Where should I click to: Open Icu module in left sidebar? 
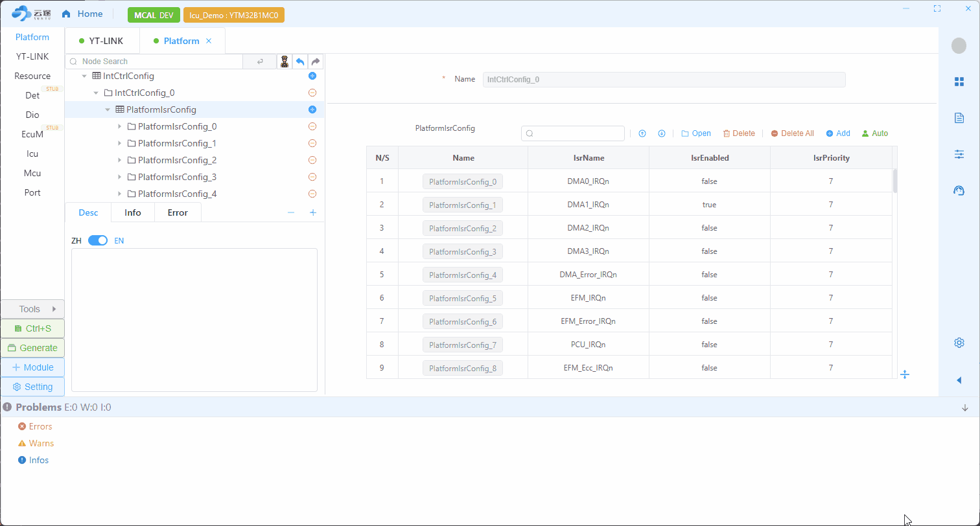coord(32,154)
